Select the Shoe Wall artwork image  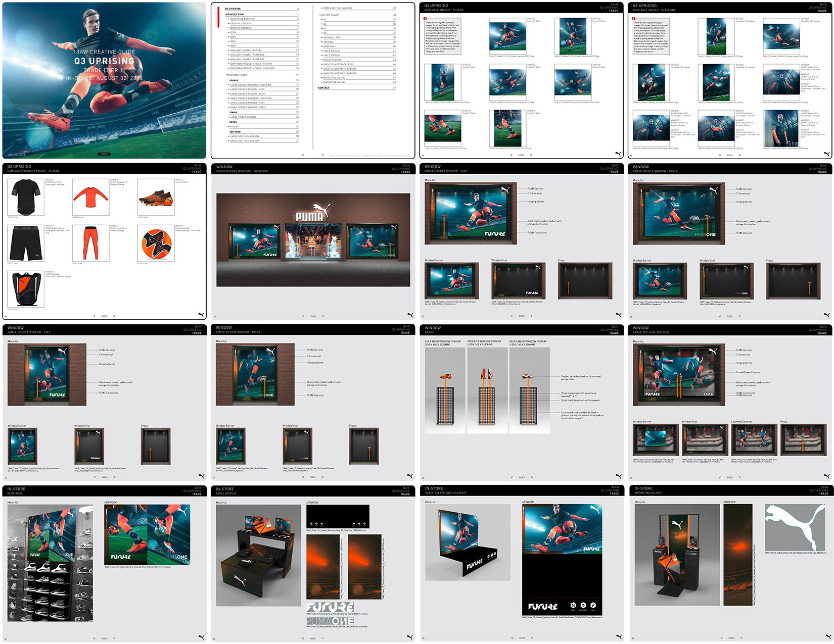tap(147, 534)
